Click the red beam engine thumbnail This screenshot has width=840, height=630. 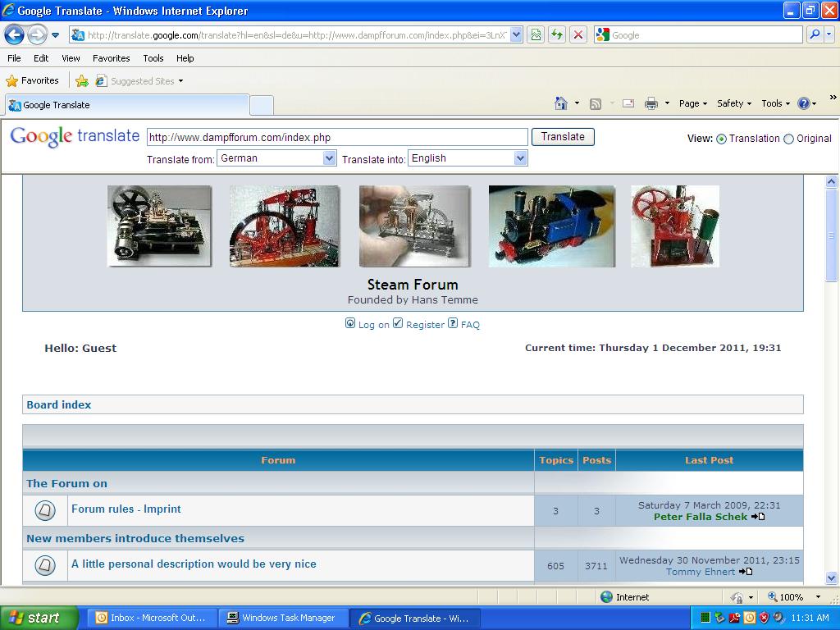[x=285, y=226]
